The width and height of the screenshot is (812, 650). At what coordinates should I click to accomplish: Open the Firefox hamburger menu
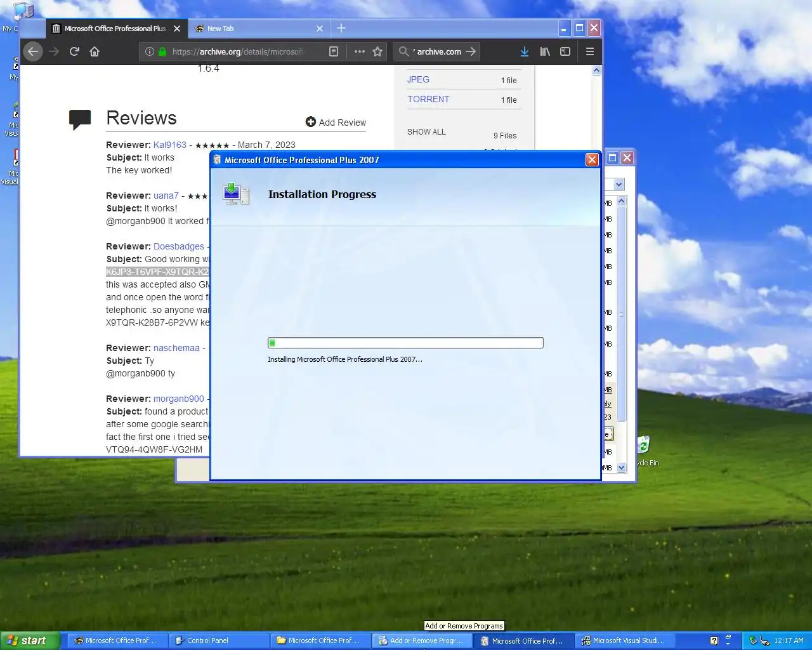(x=590, y=51)
